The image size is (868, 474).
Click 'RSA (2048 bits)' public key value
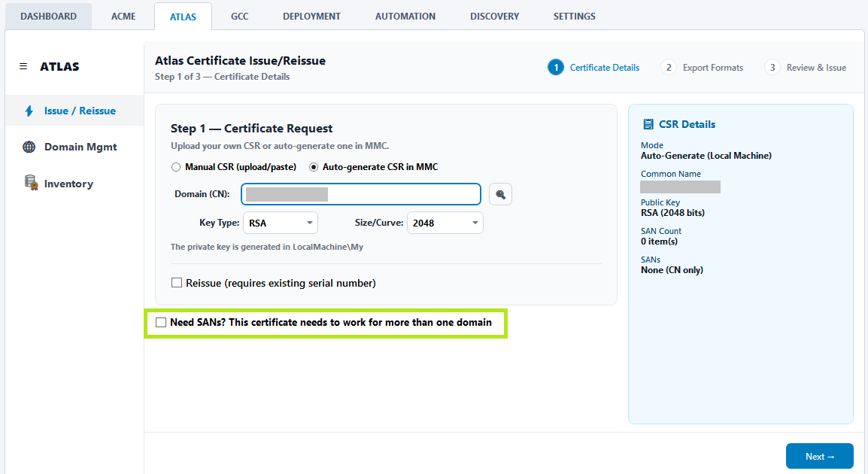672,213
